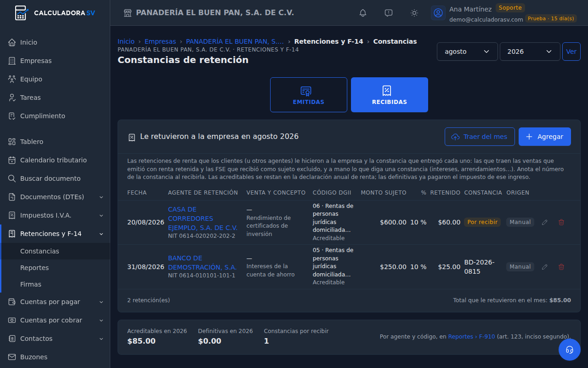The width and height of the screenshot is (588, 368).
Task: Click Empresas breadcrumb link
Action: [x=160, y=41]
